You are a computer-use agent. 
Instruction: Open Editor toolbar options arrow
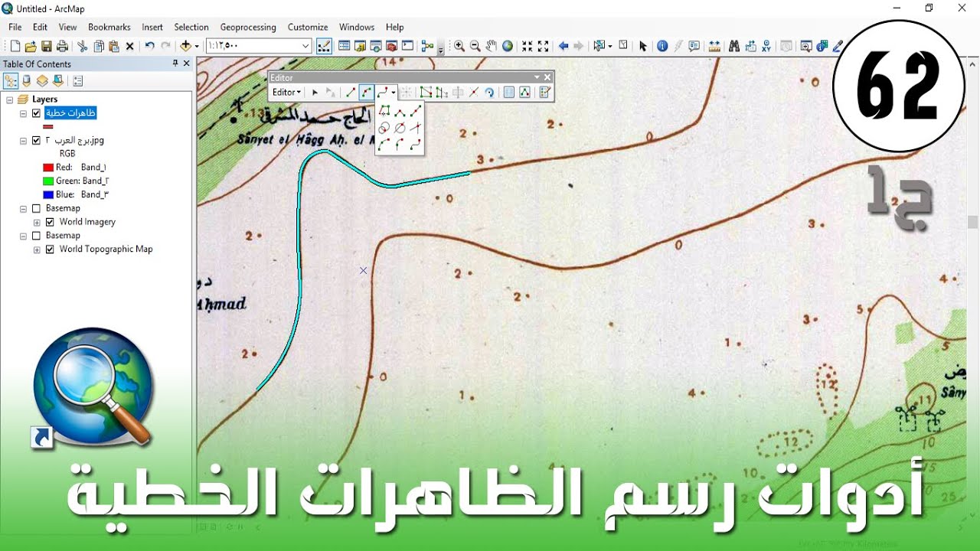(537, 77)
